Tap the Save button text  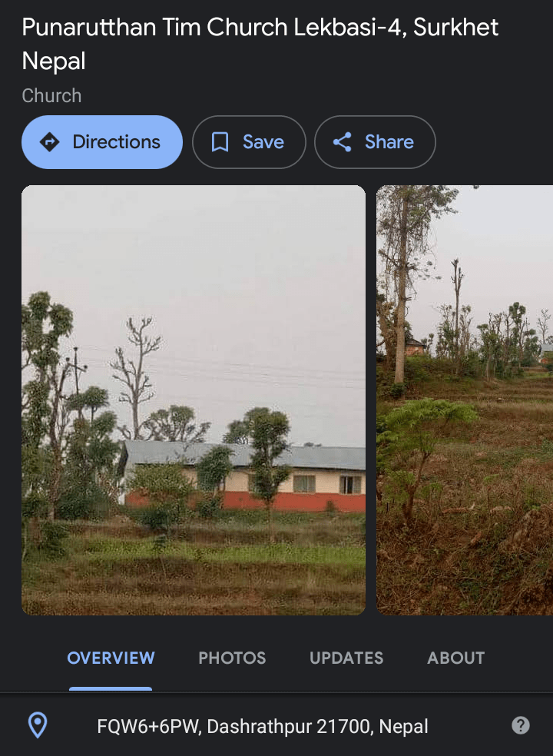(x=263, y=142)
